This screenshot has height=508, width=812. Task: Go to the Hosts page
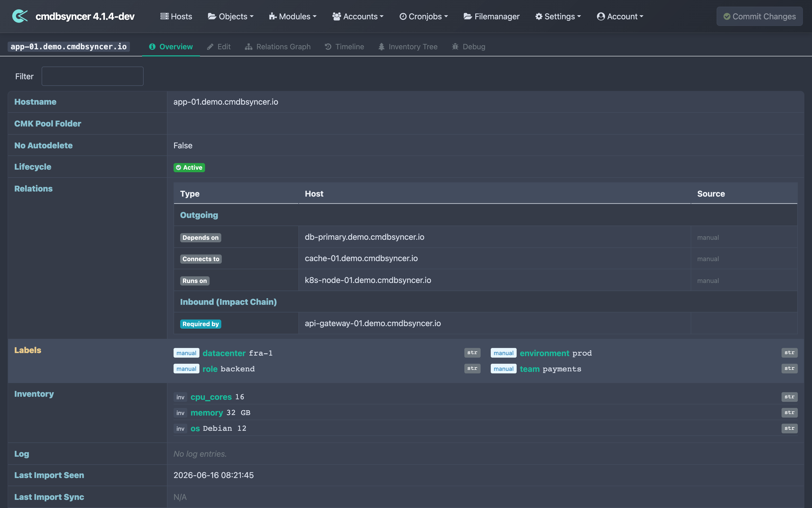[176, 16]
